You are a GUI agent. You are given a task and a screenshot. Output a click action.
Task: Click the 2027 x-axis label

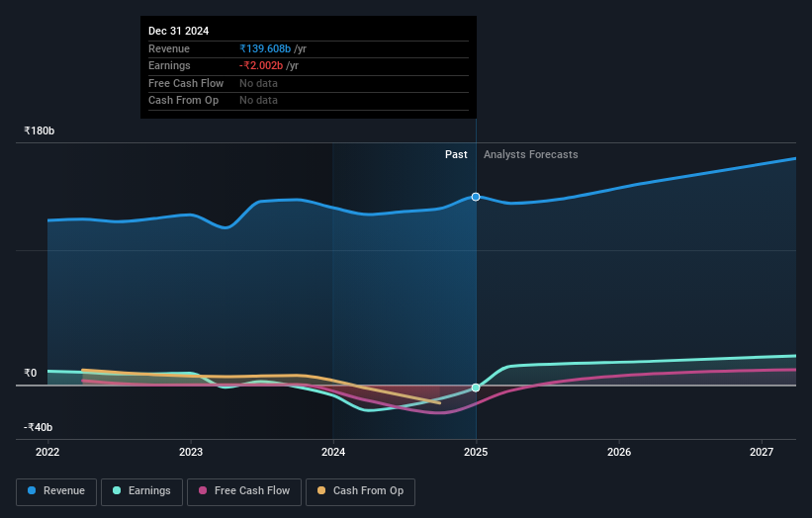(762, 452)
